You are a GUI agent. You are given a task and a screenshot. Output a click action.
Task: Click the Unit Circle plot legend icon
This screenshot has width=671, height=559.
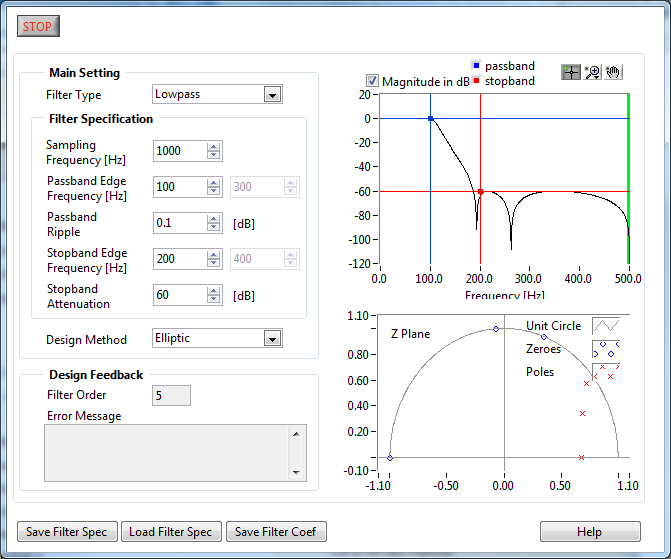coord(605,327)
